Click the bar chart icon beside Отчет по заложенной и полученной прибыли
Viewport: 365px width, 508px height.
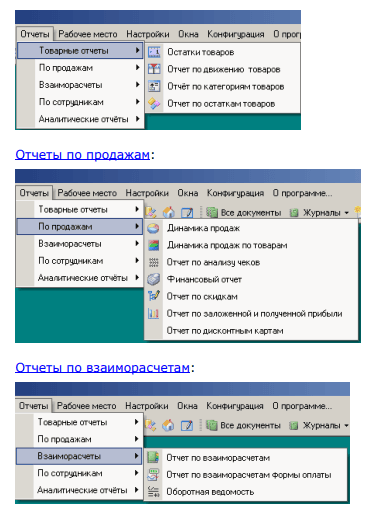pyautogui.click(x=153, y=313)
